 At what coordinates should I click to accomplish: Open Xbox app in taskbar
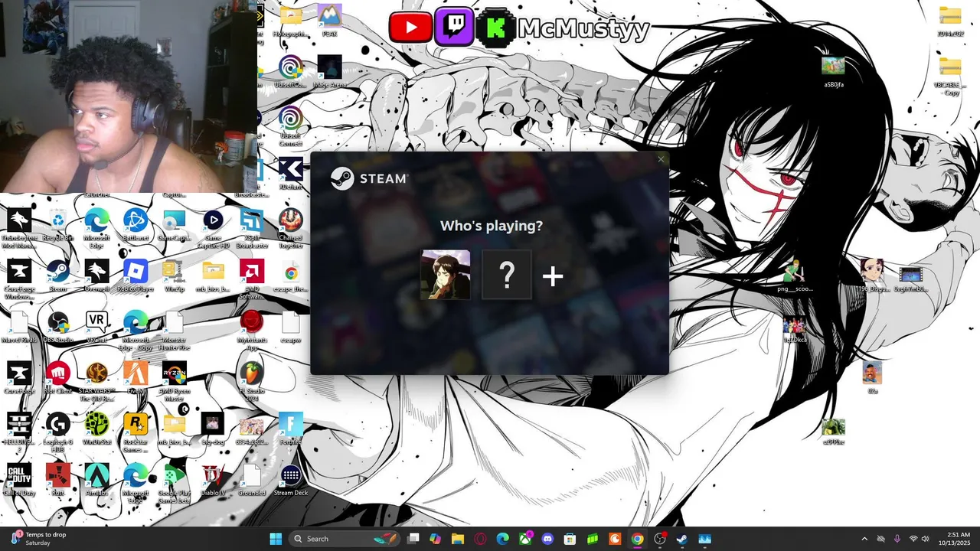[x=525, y=539]
